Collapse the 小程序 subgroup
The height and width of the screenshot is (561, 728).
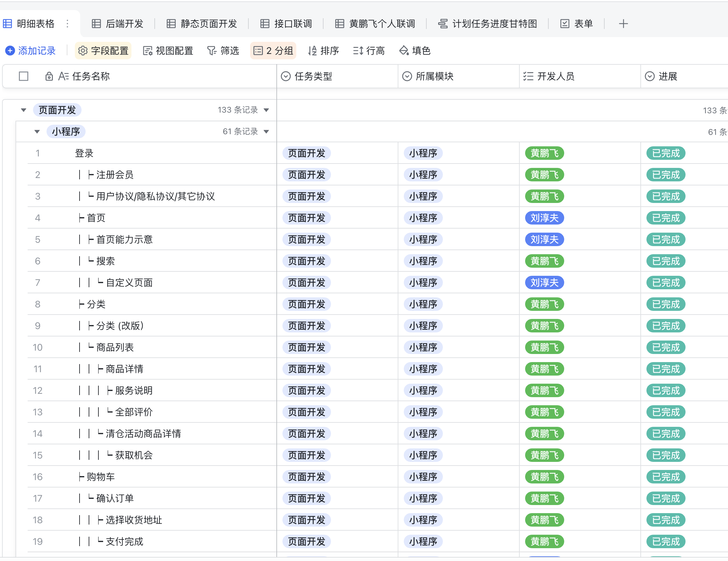pyautogui.click(x=37, y=131)
